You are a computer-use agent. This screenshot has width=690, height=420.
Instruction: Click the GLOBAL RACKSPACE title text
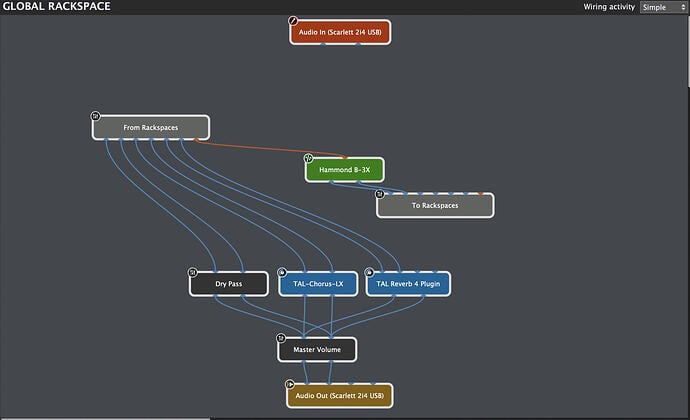pos(57,7)
